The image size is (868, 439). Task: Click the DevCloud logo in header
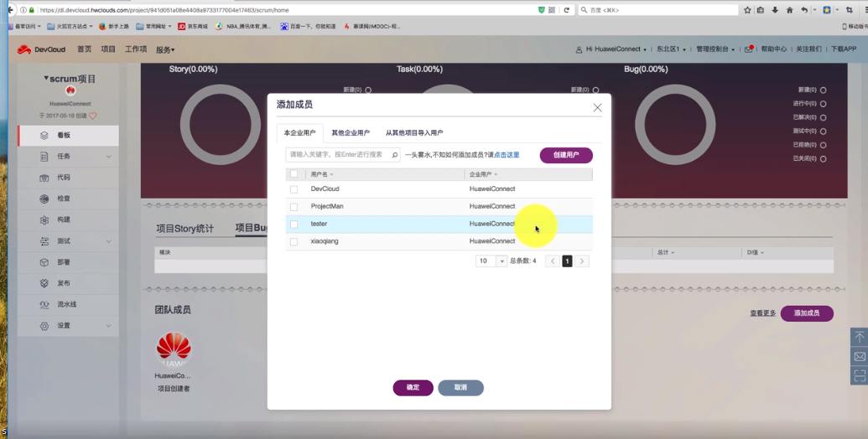[41, 49]
